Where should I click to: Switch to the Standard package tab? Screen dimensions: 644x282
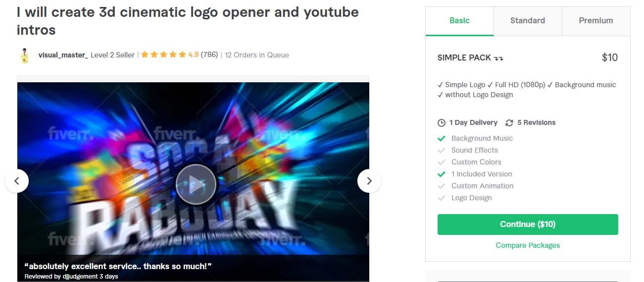pyautogui.click(x=528, y=21)
